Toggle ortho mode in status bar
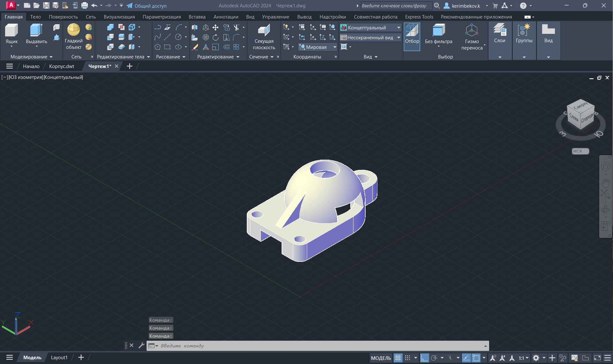The image size is (613, 364). (424, 358)
